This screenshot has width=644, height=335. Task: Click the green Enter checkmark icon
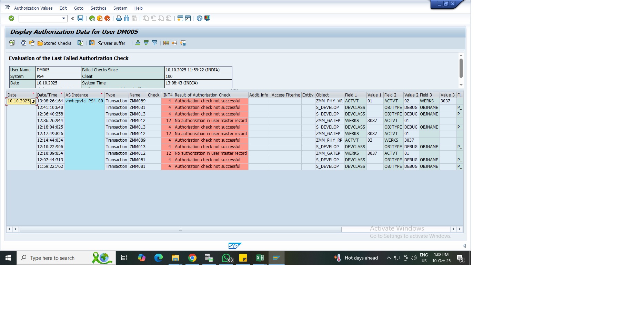point(11,18)
